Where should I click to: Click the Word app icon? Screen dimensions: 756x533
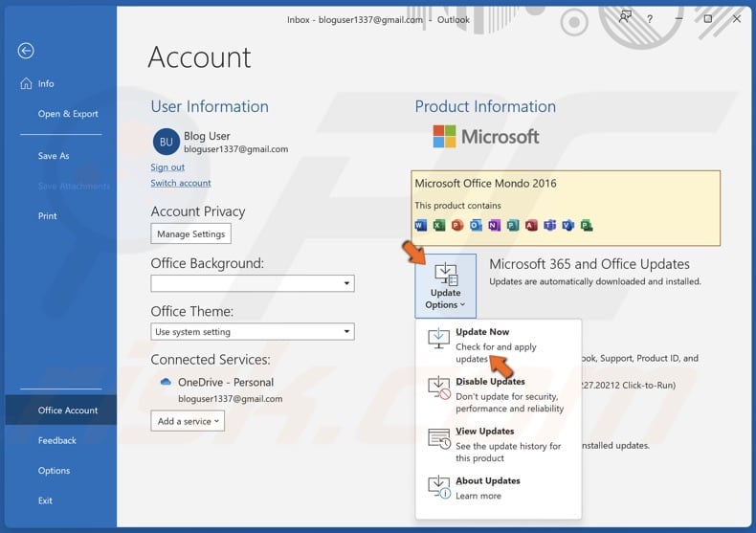click(421, 226)
